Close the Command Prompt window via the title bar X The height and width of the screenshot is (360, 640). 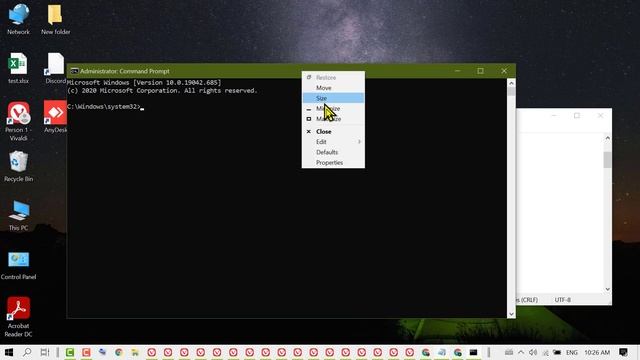tap(504, 71)
